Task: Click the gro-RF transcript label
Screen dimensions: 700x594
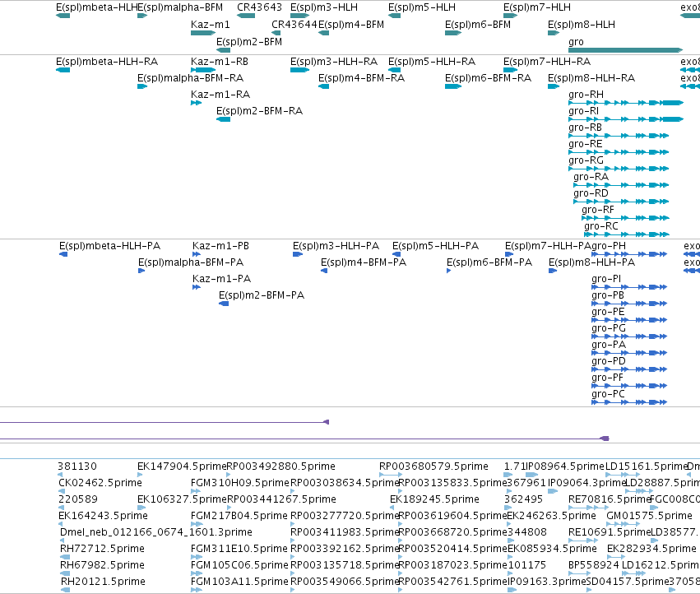Action: click(598, 210)
